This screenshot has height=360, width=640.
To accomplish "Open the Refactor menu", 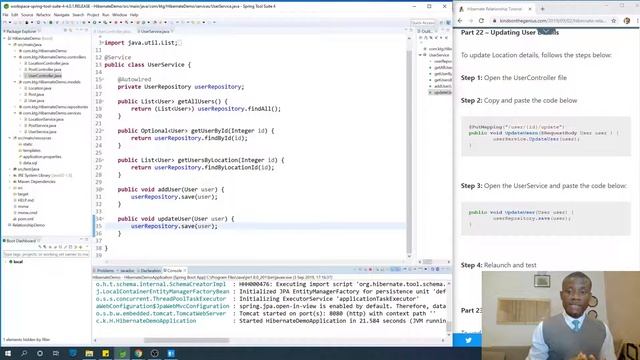I will click(43, 15).
